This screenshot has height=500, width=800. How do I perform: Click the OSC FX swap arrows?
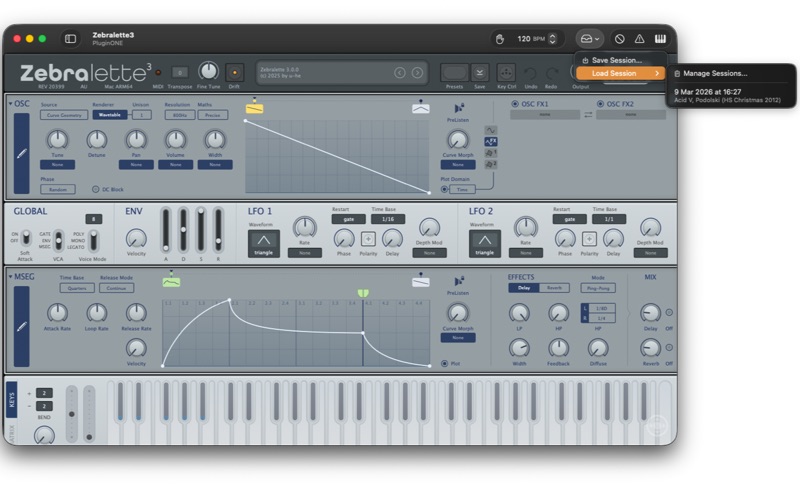pos(588,115)
